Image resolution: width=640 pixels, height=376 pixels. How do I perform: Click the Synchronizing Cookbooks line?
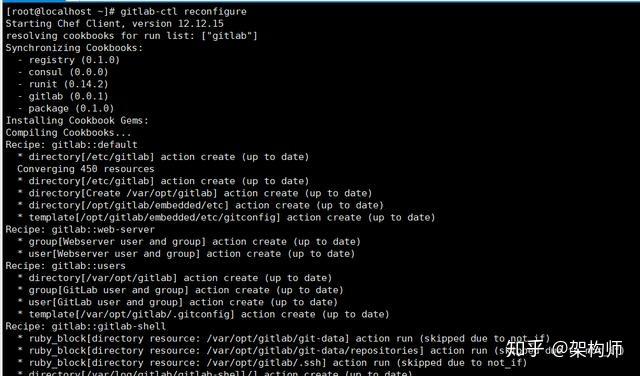point(74,48)
